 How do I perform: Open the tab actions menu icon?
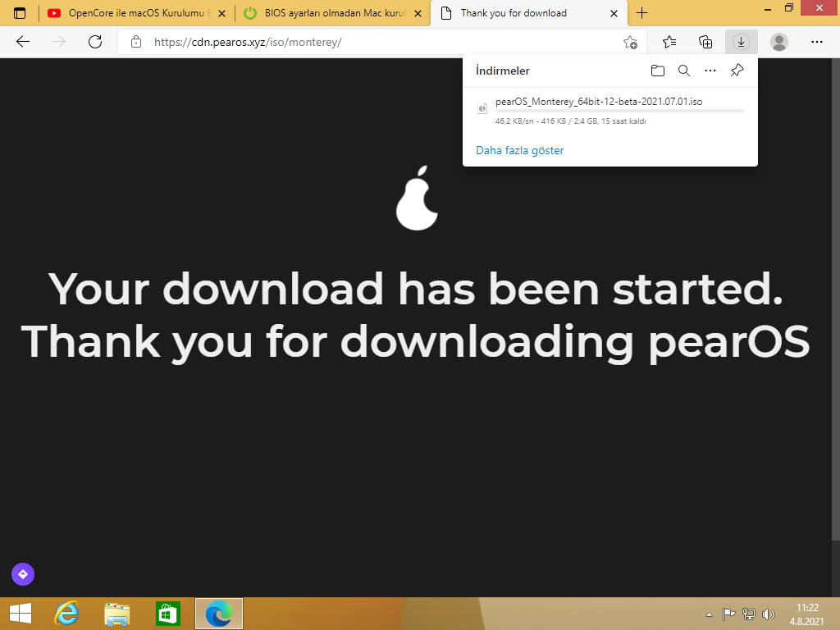pyautogui.click(x=20, y=13)
